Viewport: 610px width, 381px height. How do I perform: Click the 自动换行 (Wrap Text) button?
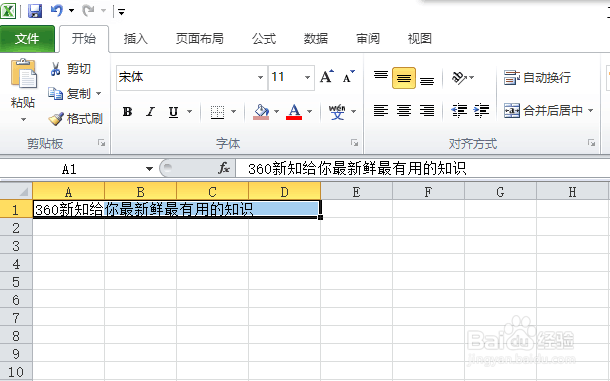click(x=537, y=78)
